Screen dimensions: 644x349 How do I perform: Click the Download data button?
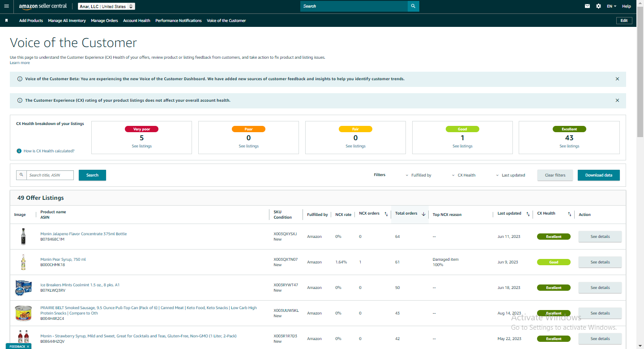point(598,175)
